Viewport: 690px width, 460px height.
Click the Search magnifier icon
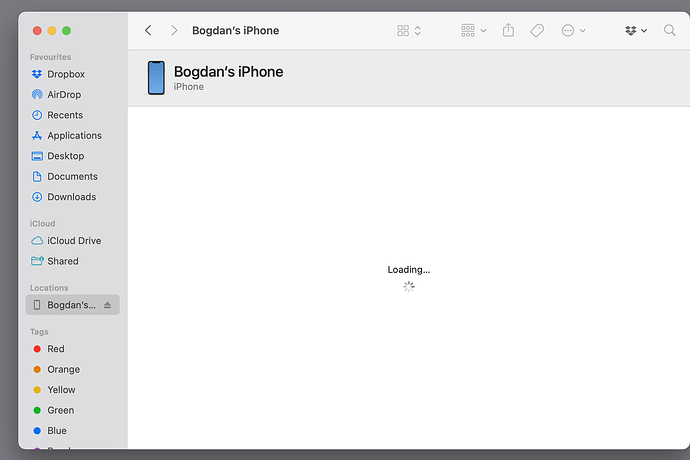(669, 30)
